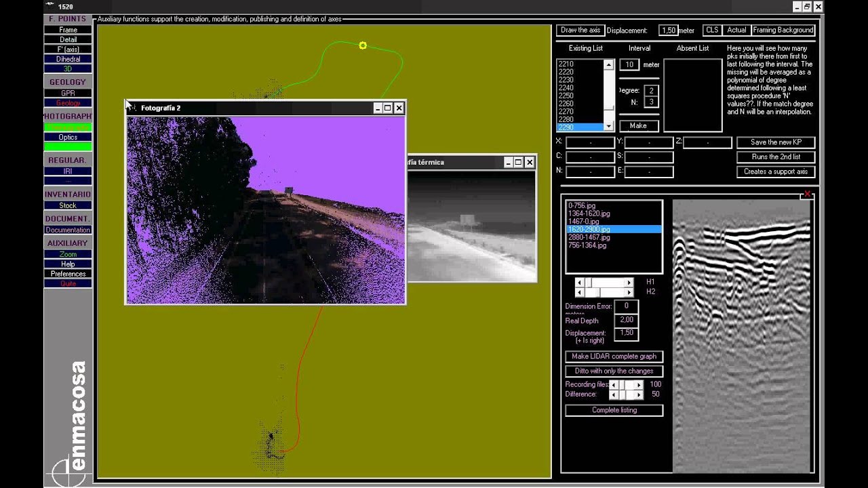Click the Z coordinate field
This screenshot has width=868, height=488.
click(707, 142)
